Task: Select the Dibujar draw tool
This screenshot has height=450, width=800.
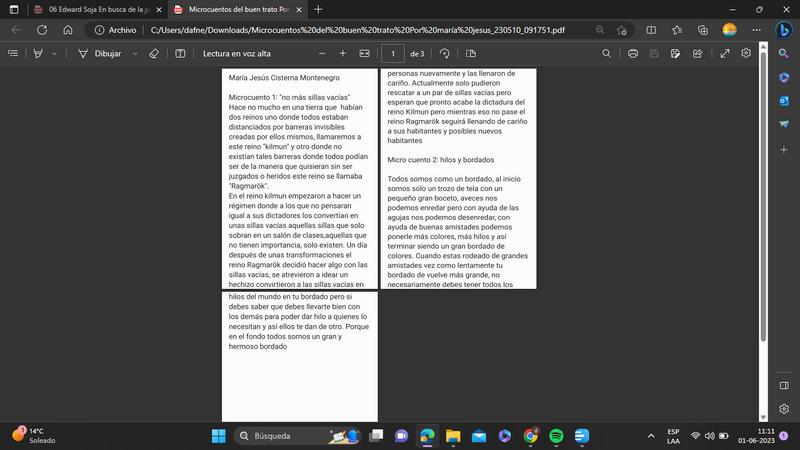Action: pos(100,53)
